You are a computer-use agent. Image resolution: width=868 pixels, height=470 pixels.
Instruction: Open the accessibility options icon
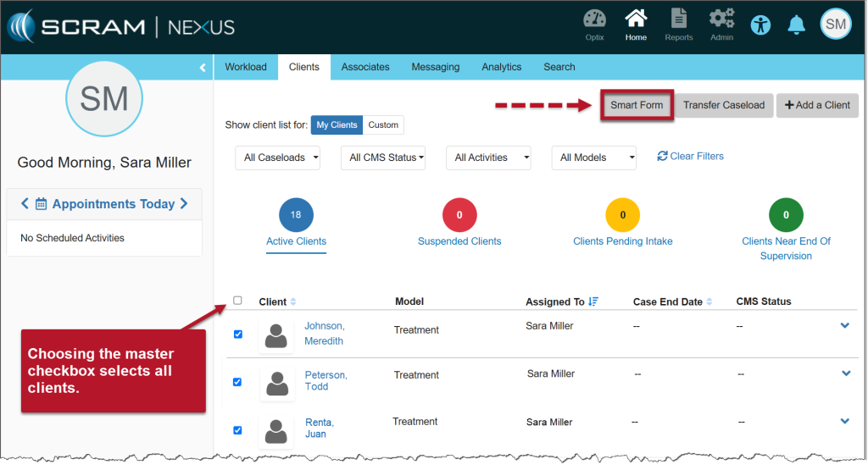coord(761,25)
